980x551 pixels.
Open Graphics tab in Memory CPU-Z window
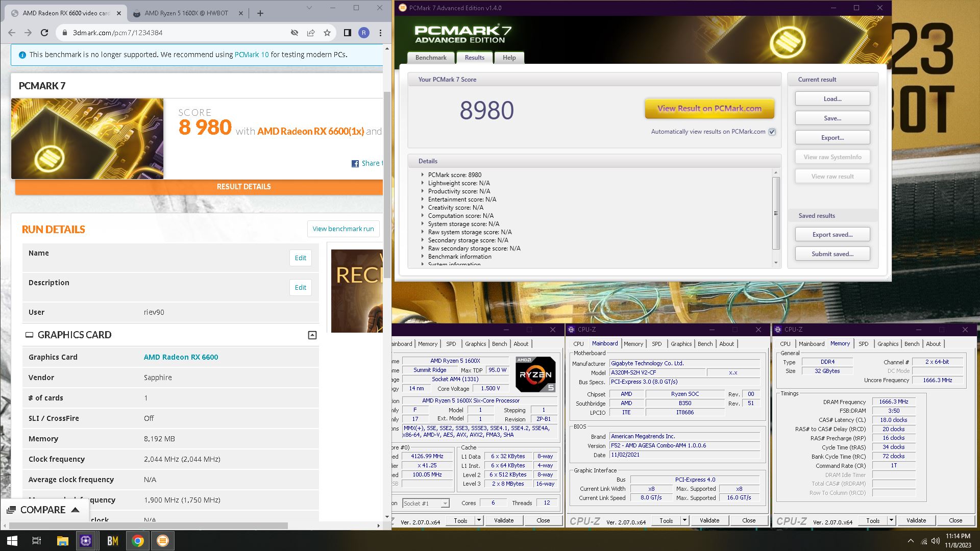888,344
